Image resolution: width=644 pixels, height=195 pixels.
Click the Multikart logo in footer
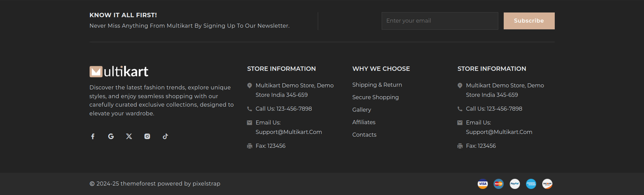(x=119, y=72)
